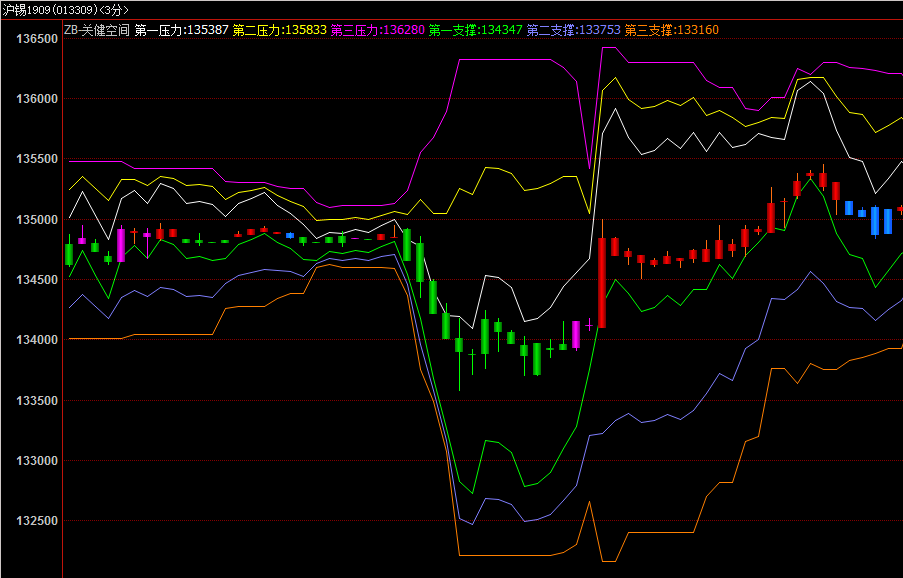903x578 pixels.
Task: Select the ZB-关健空间 indicator name
Action: 97,30
